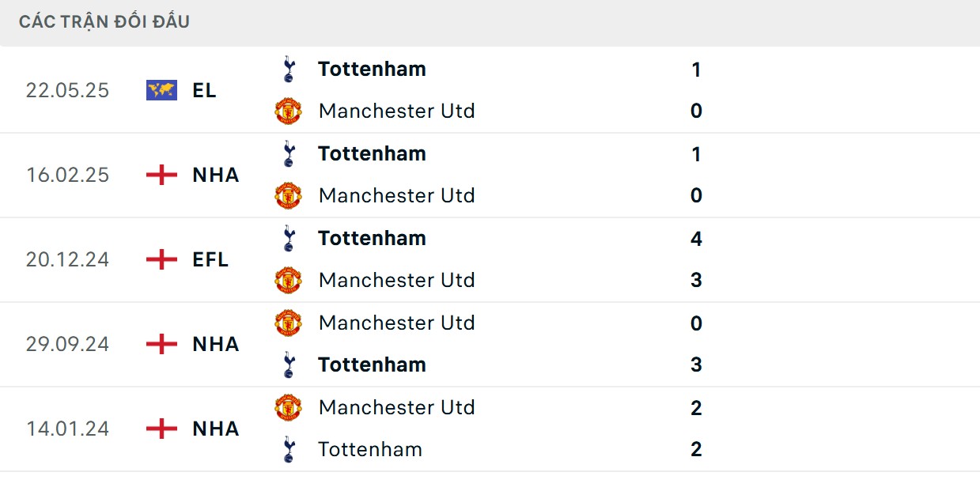Click the England flag next to EFL
980x491 pixels.
click(x=161, y=259)
